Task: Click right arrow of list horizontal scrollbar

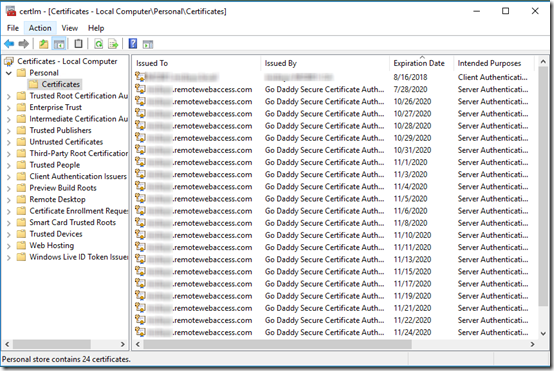Action: coord(532,344)
